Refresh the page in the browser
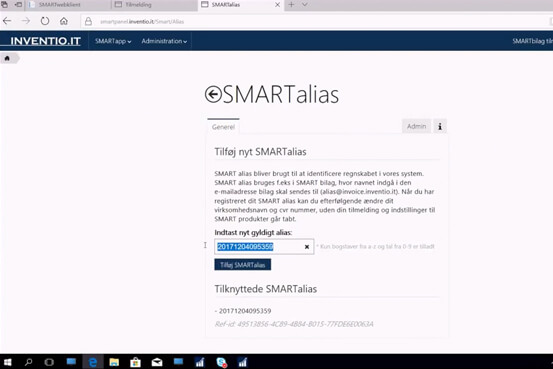 45,21
